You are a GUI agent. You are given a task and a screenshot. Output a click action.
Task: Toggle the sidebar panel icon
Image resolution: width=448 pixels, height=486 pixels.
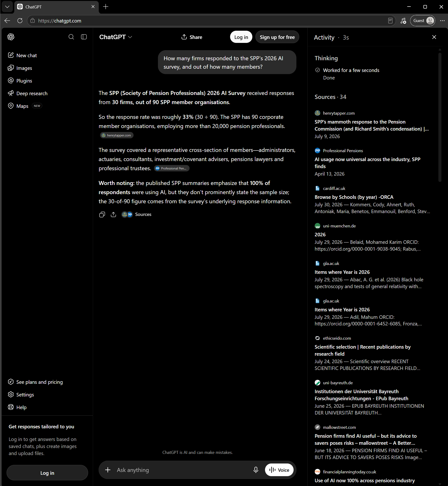[84, 37]
